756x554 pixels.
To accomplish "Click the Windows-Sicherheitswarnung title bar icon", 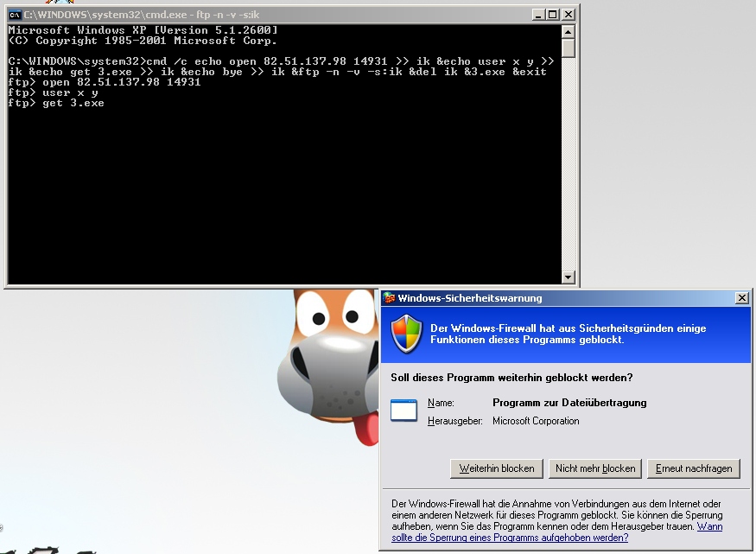I will pos(389,298).
